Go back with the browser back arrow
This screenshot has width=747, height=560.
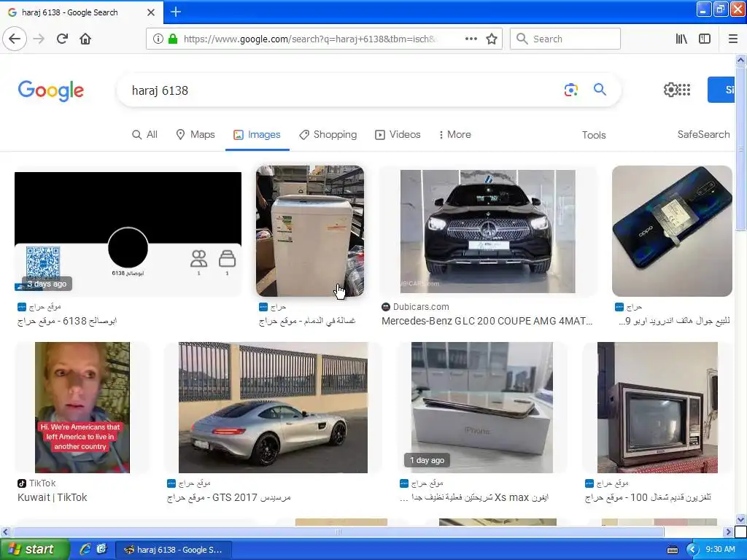tap(15, 39)
